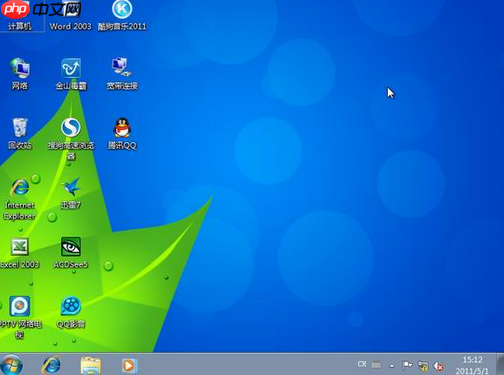Screen dimensions: 504x375
Task: Click the muted volume speaker icon
Action: [439, 366]
